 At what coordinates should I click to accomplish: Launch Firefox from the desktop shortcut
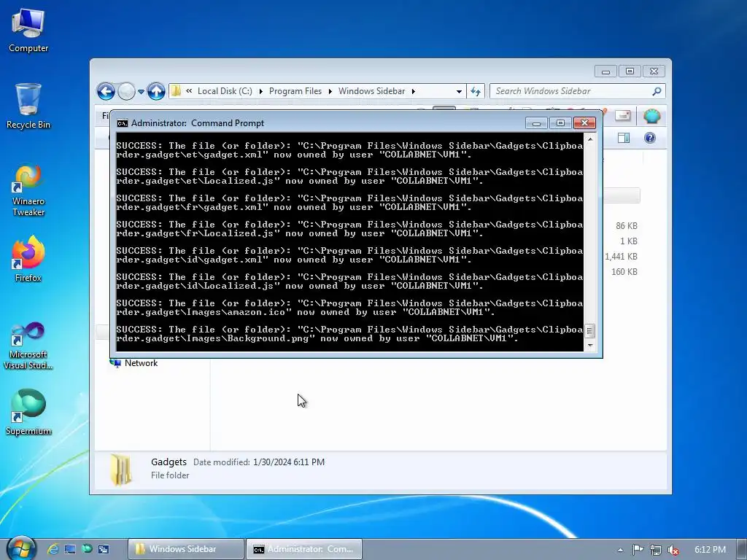coord(28,260)
